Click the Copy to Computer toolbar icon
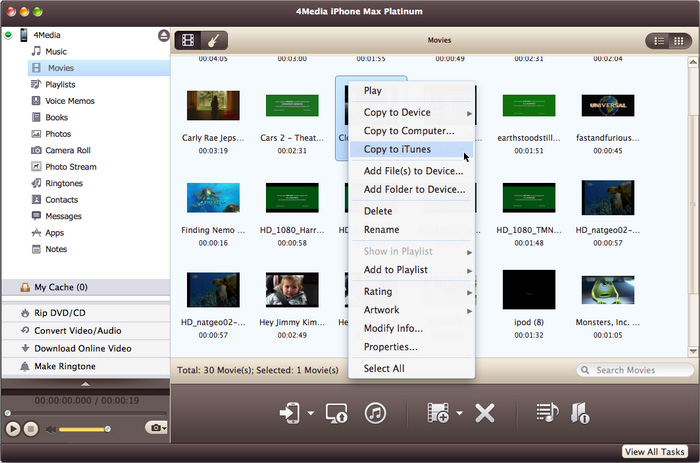Screen dimensions: 700x463 [x=337, y=413]
